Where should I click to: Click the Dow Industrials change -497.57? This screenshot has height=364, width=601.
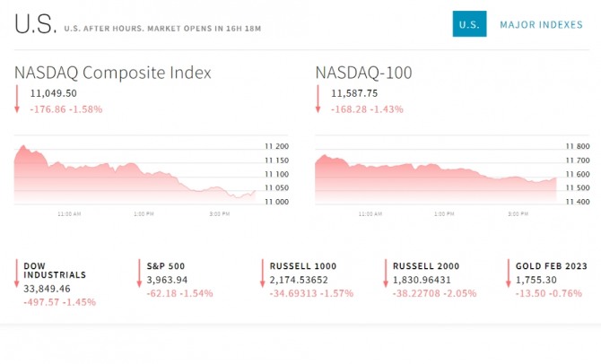(x=42, y=302)
